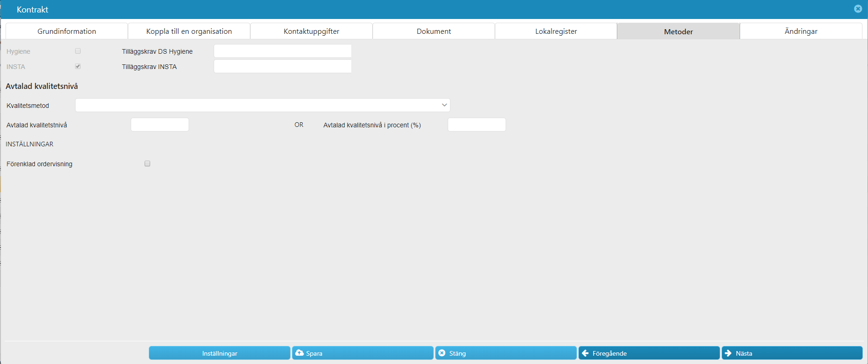Go back with the Föregående button
Image resolution: width=868 pixels, height=364 pixels.
point(649,353)
